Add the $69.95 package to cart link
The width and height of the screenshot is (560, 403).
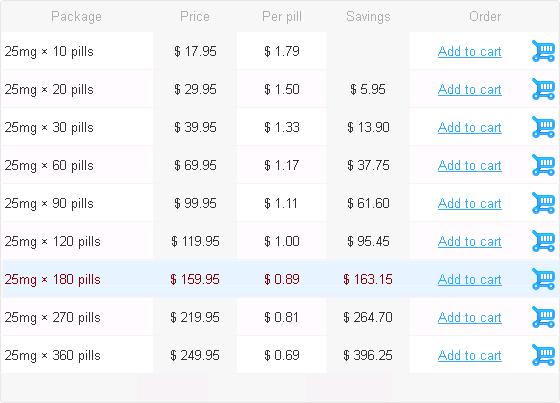coord(470,165)
